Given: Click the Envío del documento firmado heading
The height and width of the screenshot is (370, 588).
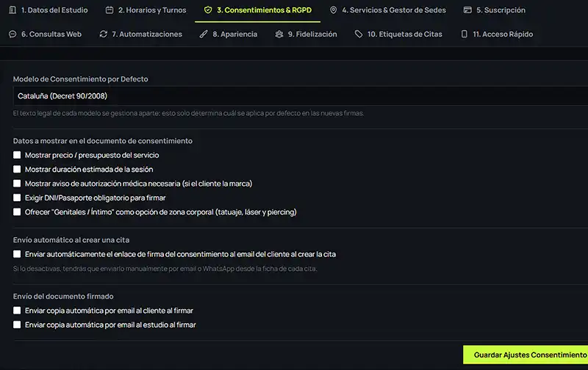Looking at the screenshot, I should tap(63, 297).
